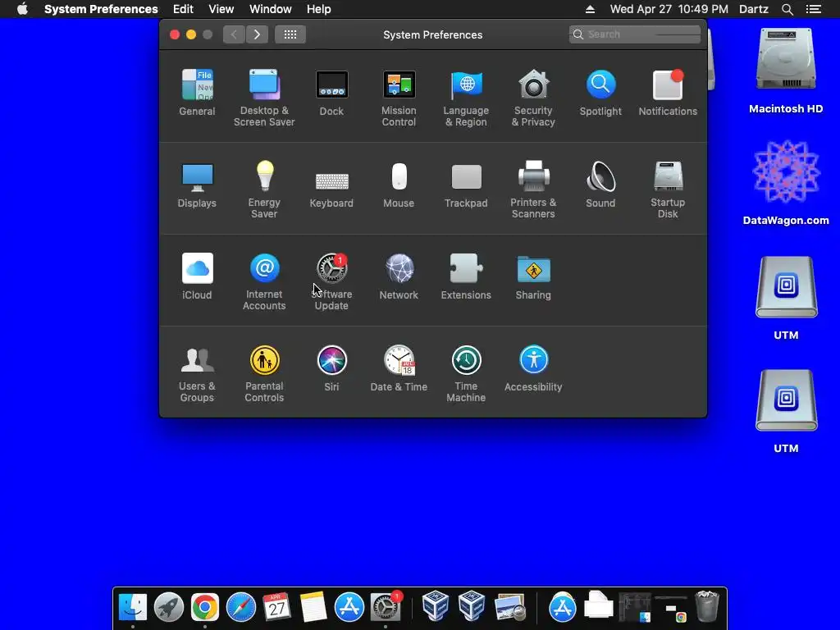Click the back arrow in the toolbar
This screenshot has height=630, width=840.
[234, 34]
